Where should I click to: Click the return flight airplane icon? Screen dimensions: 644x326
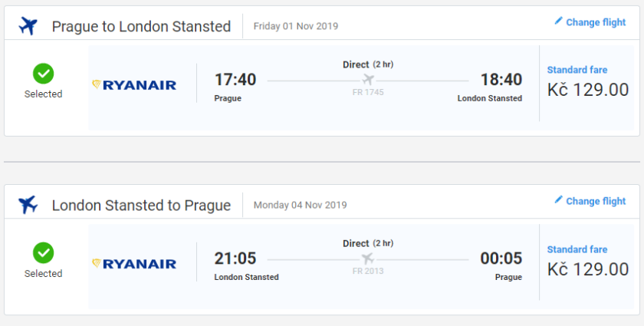[x=28, y=205]
